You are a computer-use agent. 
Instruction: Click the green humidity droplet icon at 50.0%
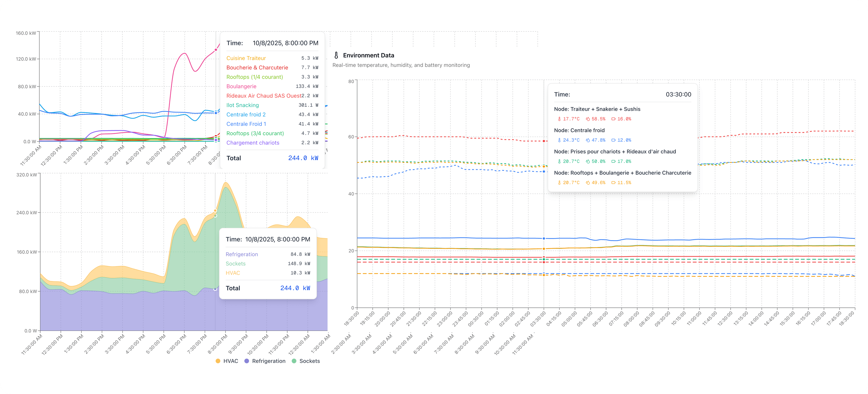(588, 161)
